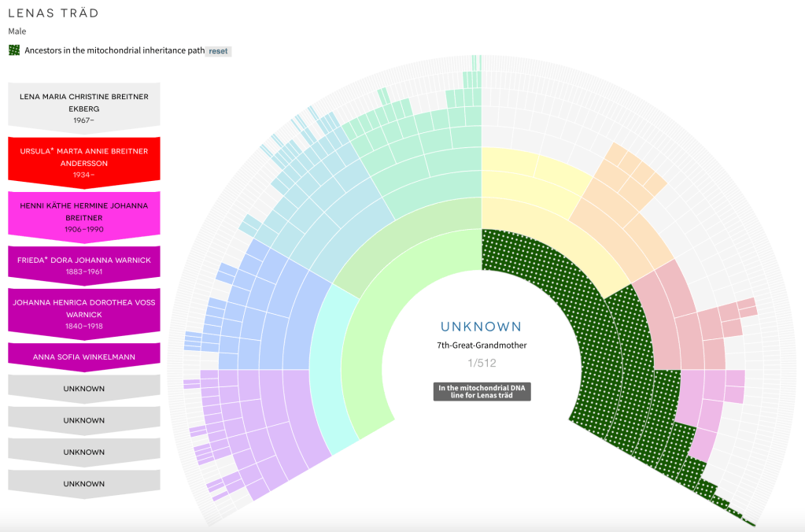Click the green dotted mitochondrial legend icon
Screen dimensions: 805x532
(14, 50)
